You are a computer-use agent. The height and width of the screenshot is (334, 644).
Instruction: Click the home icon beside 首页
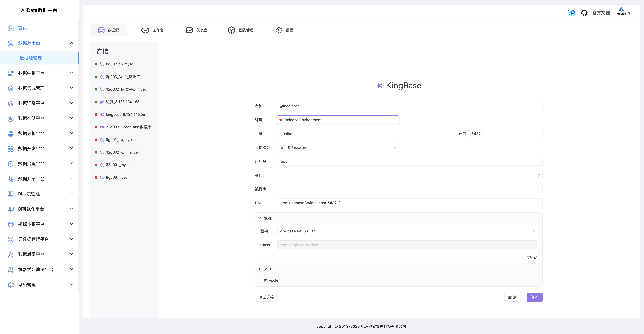(10, 28)
